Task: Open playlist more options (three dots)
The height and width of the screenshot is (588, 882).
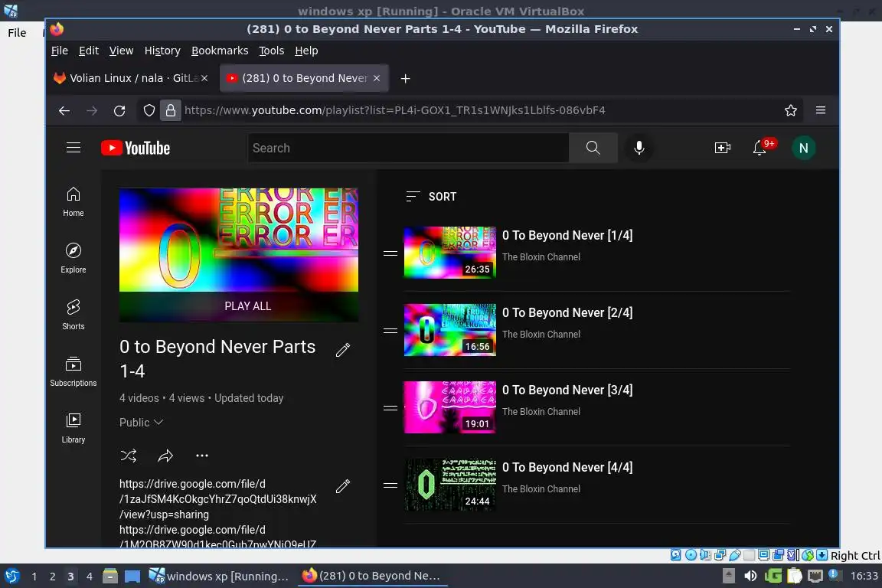Action: [202, 456]
